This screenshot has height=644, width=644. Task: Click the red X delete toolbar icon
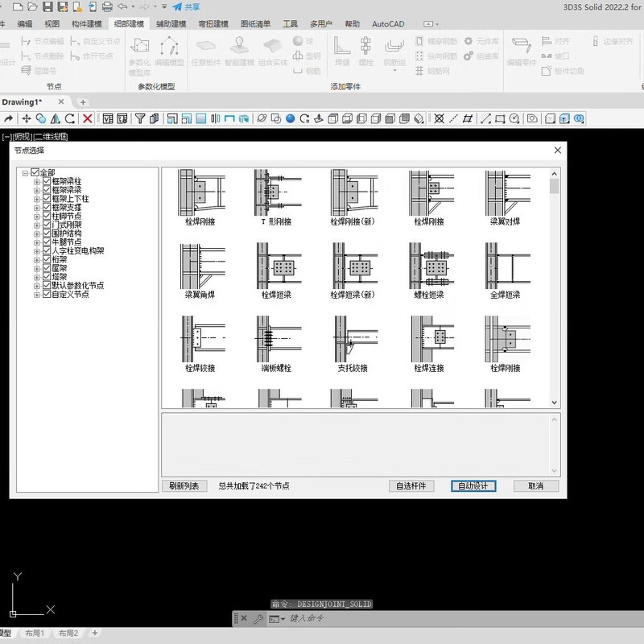87,118
